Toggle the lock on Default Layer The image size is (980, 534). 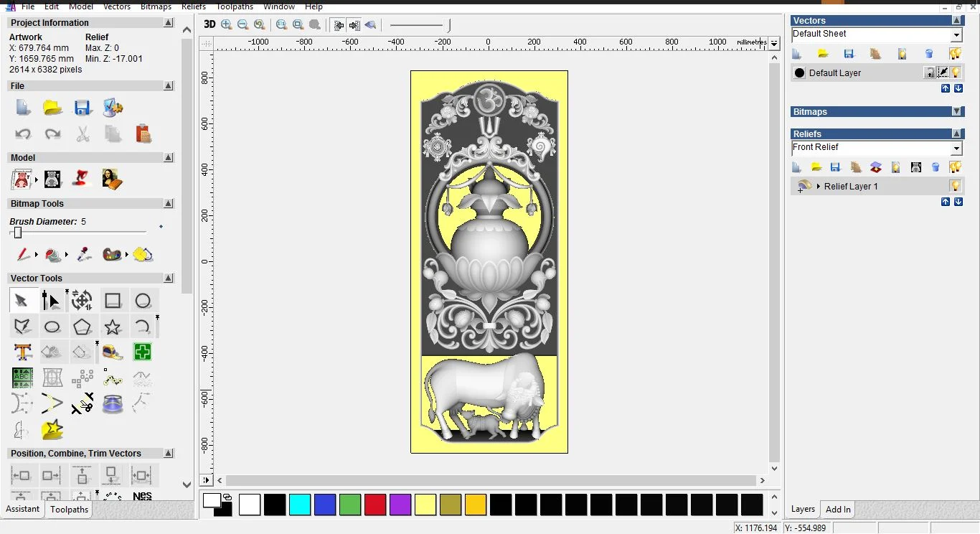point(930,72)
